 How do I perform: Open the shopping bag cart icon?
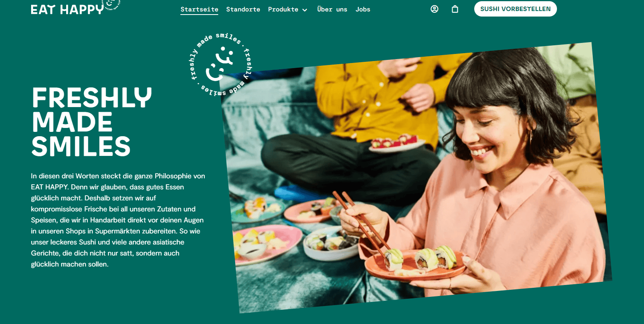point(455,9)
